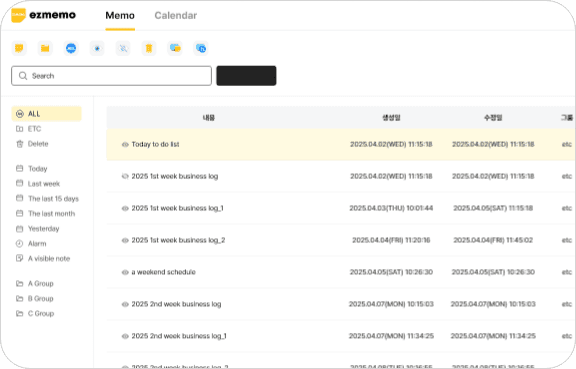Toggle eye icon on a weekend schedule
Viewport: 576px width, 369px height.
tap(125, 272)
